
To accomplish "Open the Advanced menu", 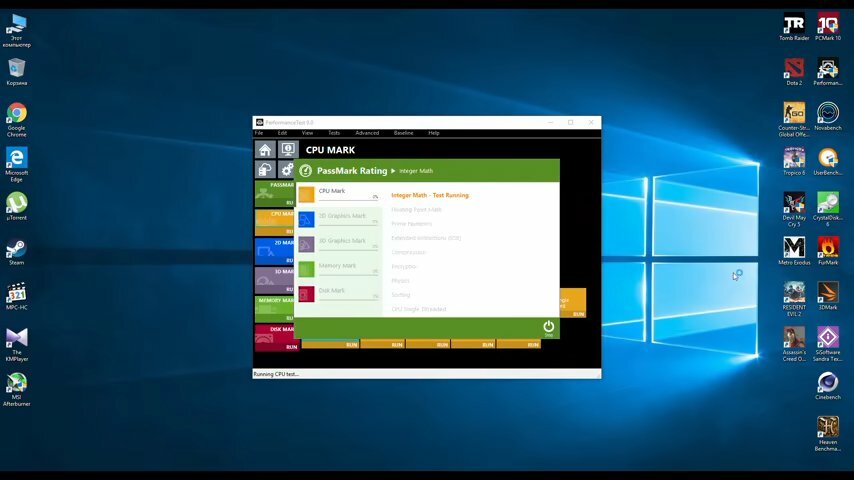I will click(367, 133).
